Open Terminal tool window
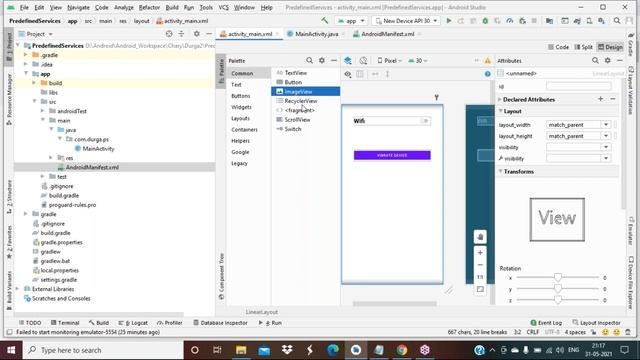The height and width of the screenshot is (360, 640). point(65,322)
